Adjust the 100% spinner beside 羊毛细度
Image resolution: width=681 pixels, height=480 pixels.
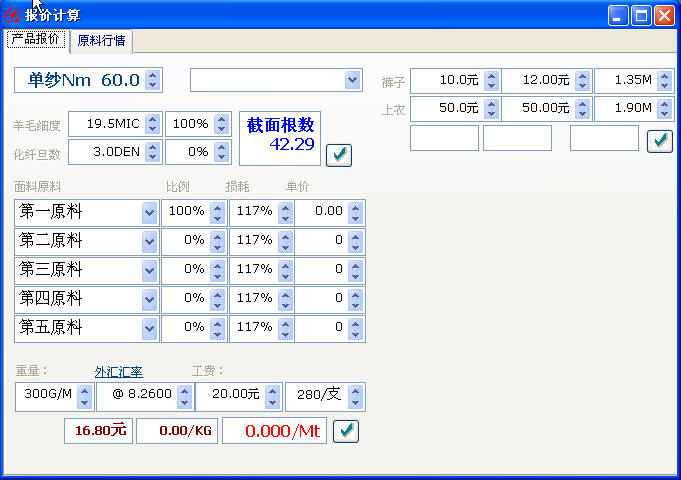221,124
